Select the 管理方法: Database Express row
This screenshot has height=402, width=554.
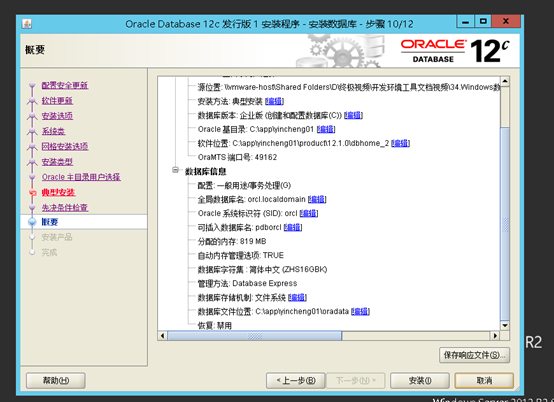tap(247, 283)
